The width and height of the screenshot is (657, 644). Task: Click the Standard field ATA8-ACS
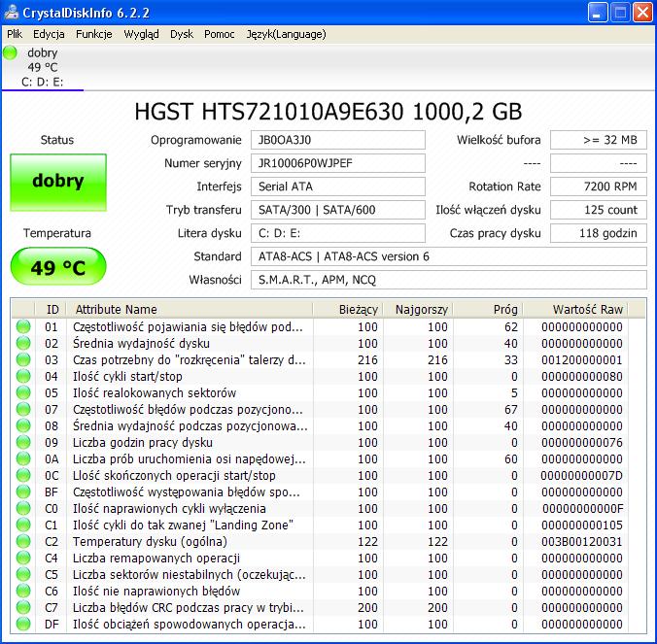pos(449,256)
